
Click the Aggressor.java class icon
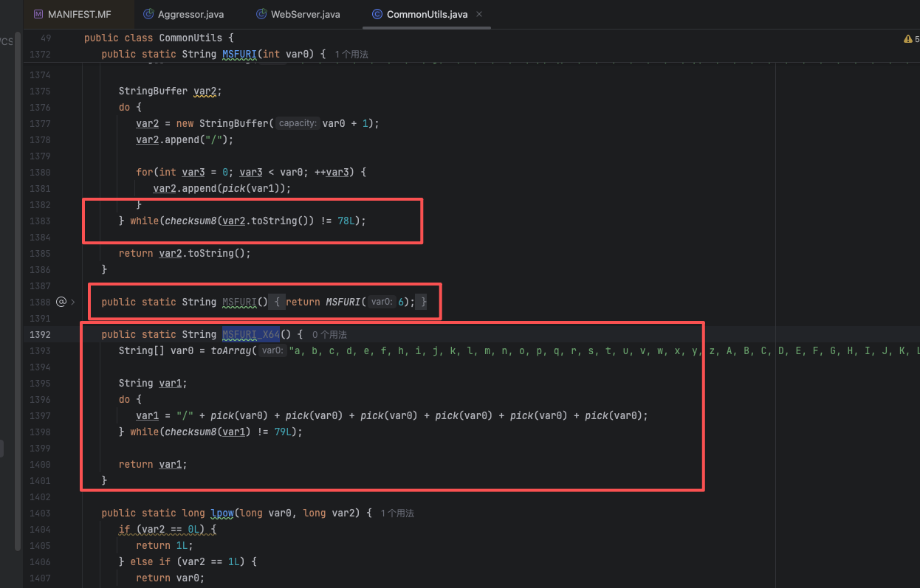(x=148, y=14)
